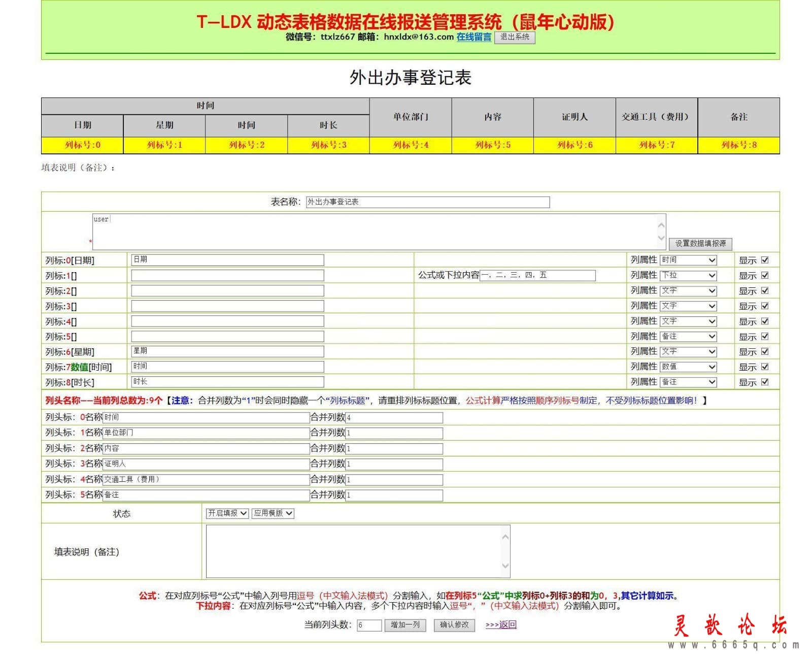This screenshot has width=812, height=658.
Task: Click 合并列数 field for 列头标 5
Action: coord(394,495)
